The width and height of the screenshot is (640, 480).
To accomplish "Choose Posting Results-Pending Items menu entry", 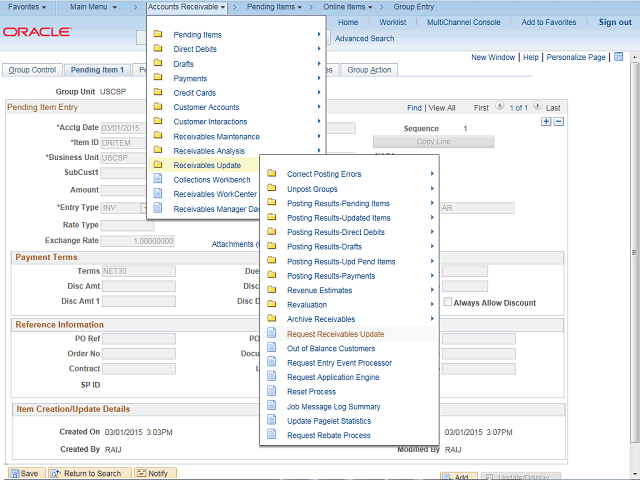I will [x=338, y=203].
